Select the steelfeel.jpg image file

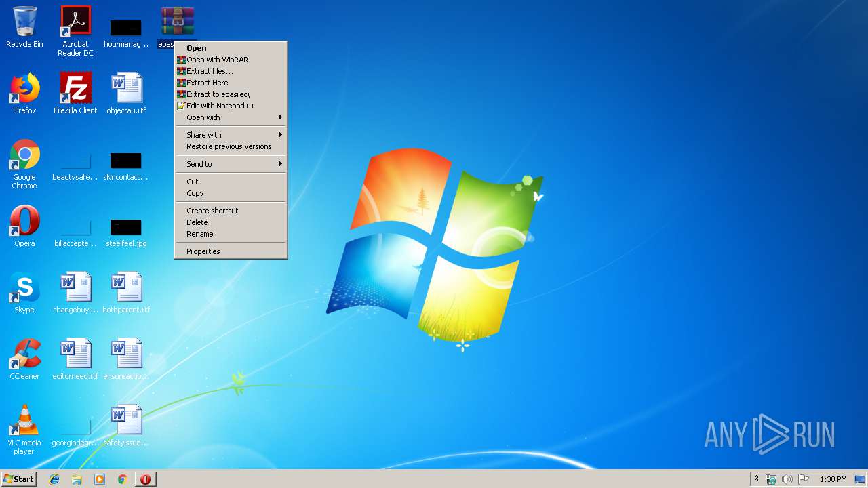click(x=126, y=232)
